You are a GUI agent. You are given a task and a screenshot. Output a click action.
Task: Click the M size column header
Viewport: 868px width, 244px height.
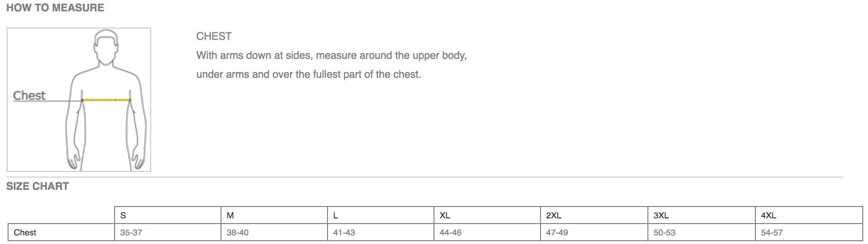coord(274,215)
